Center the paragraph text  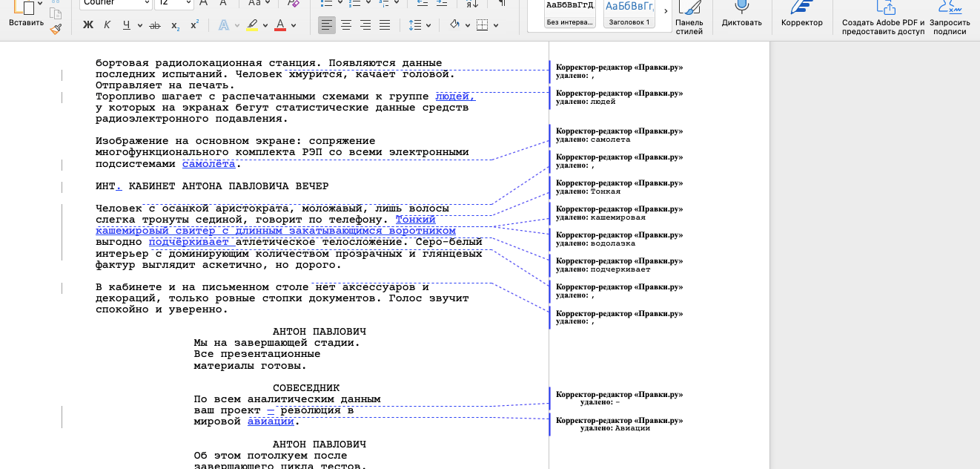(x=346, y=25)
